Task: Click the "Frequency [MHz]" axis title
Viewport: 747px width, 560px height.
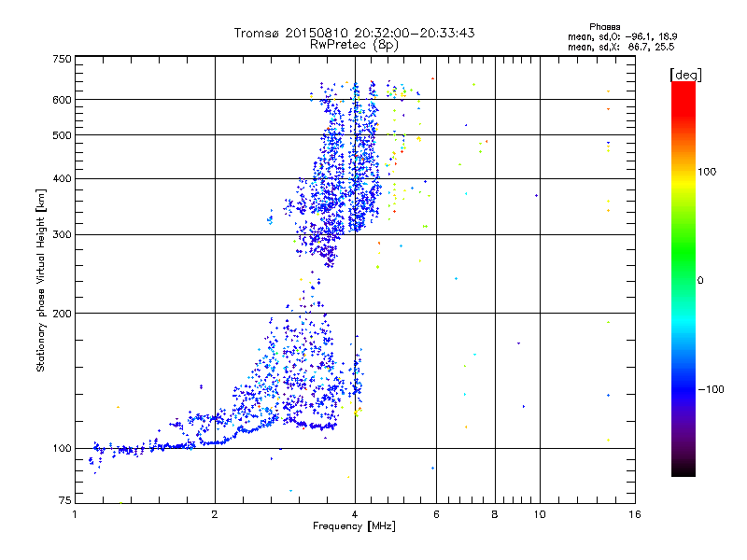Action: point(354,526)
